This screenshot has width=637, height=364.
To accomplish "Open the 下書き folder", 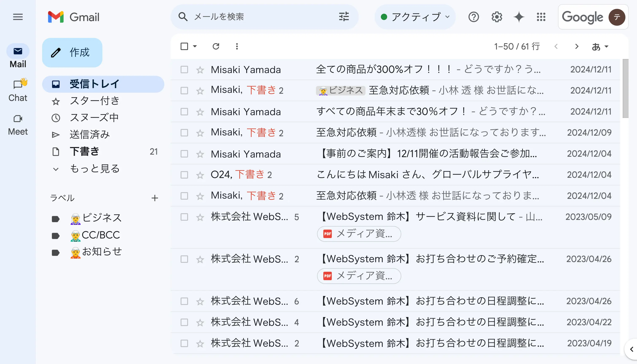I will [x=84, y=151].
